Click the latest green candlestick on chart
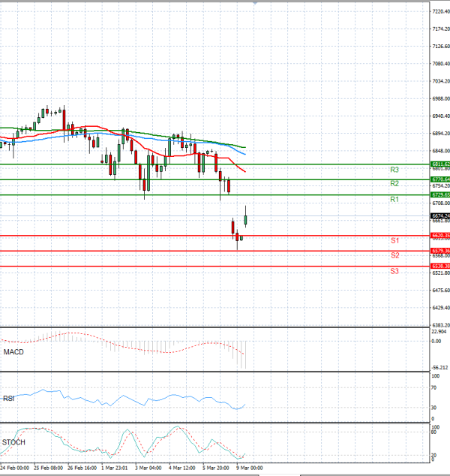Viewport: 450px width, 476px height. click(x=246, y=219)
